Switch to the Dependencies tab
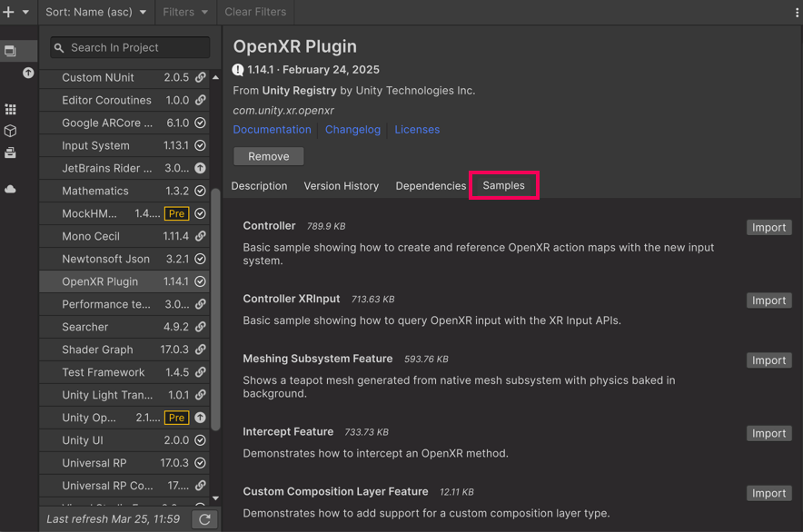 pos(431,185)
